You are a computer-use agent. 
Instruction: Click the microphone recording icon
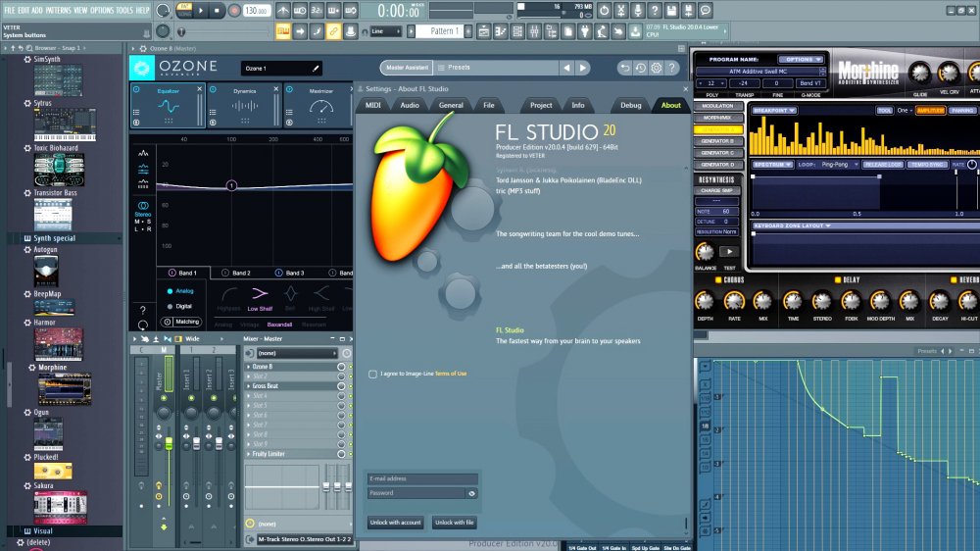point(638,11)
